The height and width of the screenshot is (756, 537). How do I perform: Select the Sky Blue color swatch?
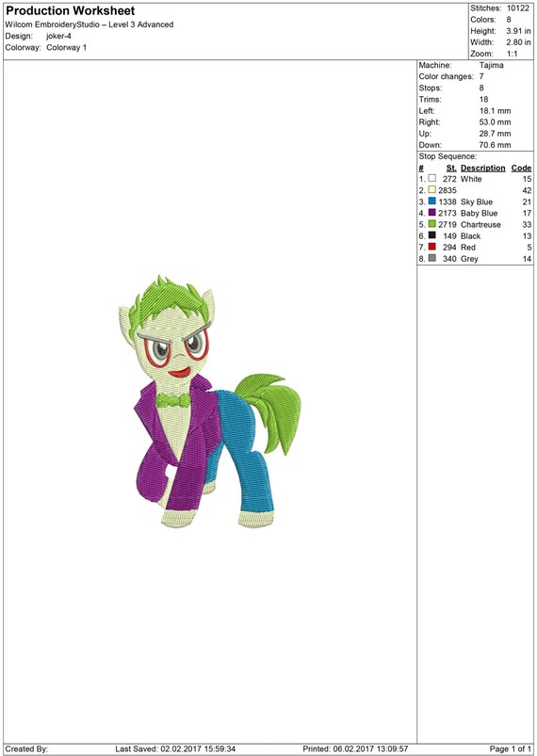point(432,201)
